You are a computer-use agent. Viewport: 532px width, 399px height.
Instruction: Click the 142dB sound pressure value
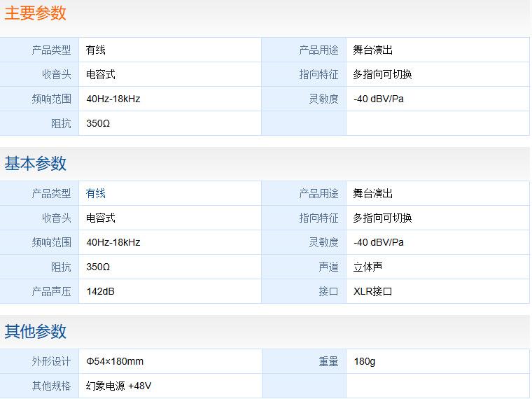pyautogui.click(x=100, y=291)
